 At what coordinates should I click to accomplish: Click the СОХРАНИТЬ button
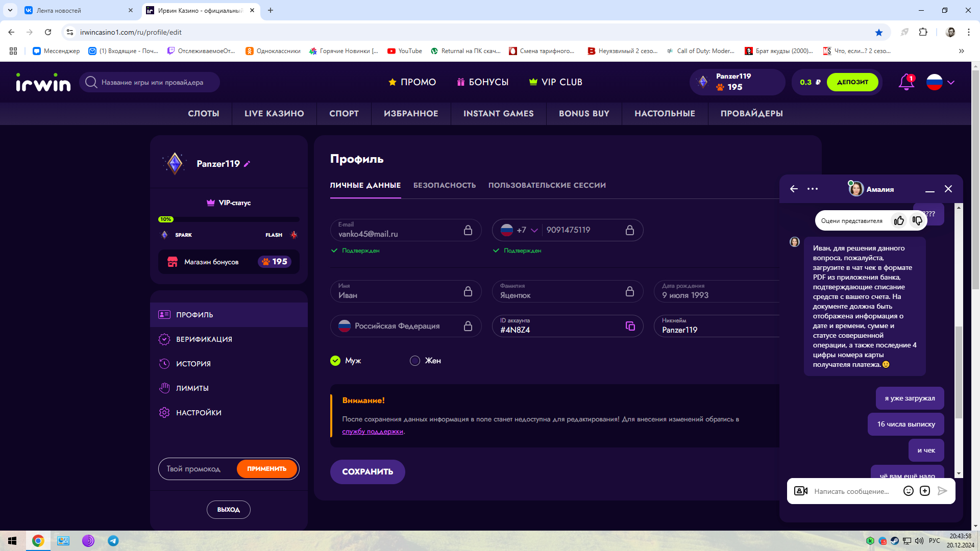point(367,472)
